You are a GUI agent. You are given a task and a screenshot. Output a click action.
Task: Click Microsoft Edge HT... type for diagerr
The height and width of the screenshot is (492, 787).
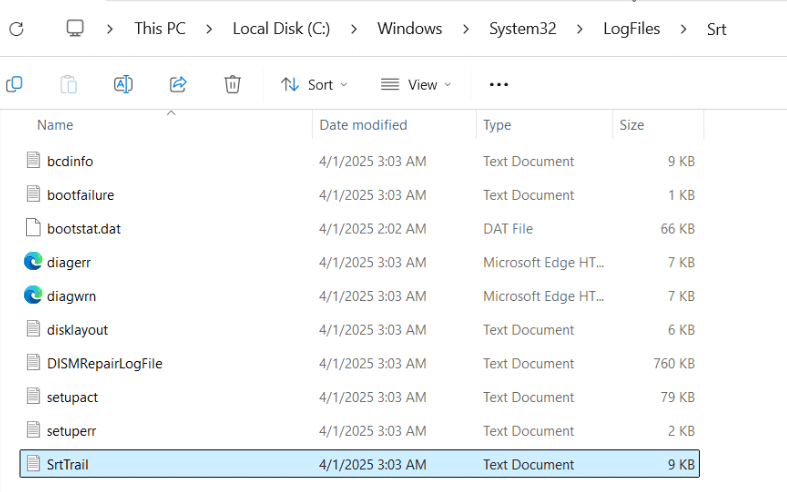(x=544, y=262)
